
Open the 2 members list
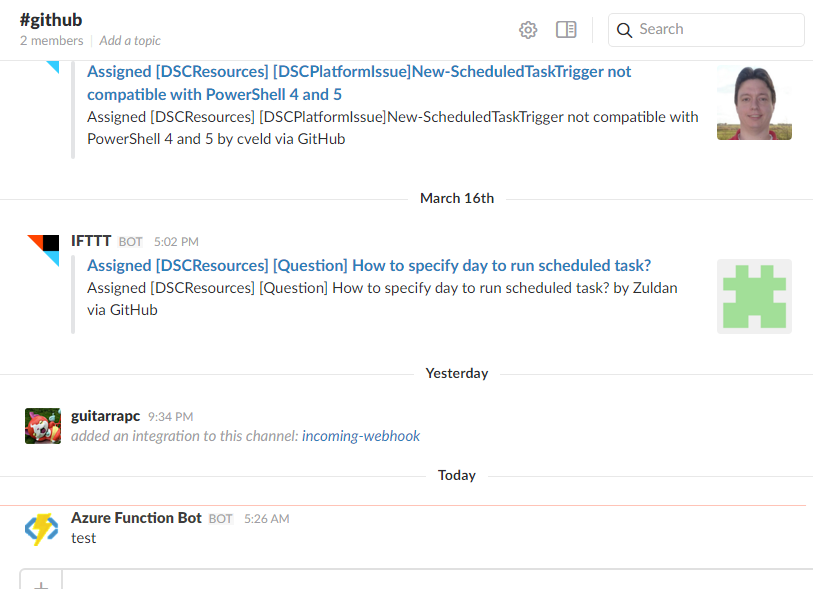51,40
